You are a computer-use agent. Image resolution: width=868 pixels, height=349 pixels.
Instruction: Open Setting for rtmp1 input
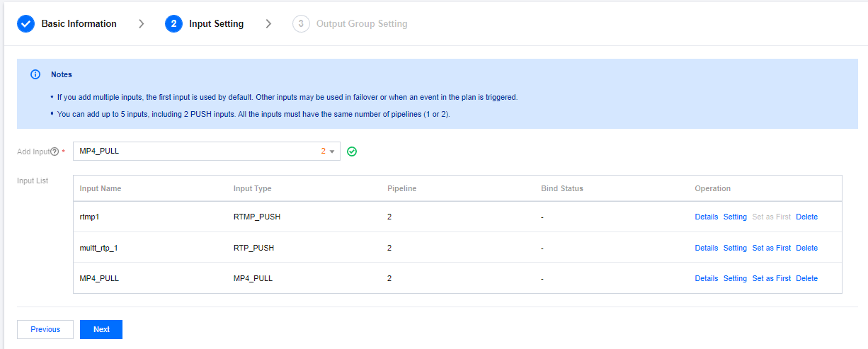[x=735, y=217]
